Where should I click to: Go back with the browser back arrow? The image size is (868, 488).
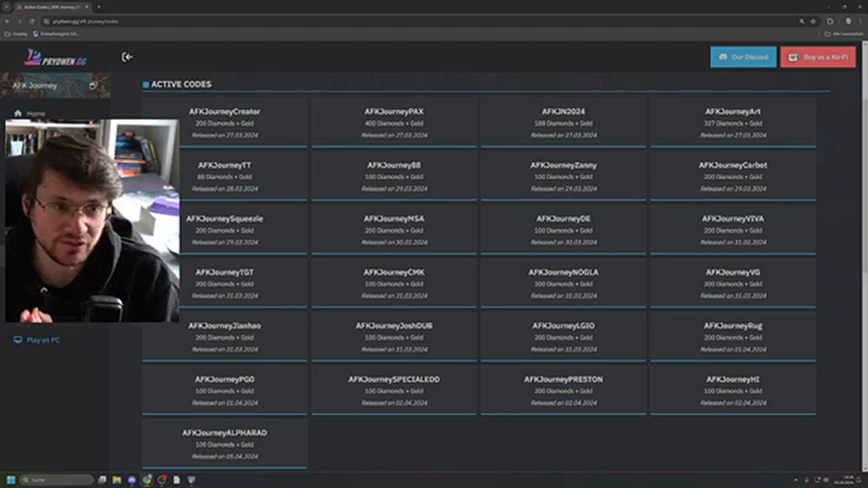click(x=7, y=21)
